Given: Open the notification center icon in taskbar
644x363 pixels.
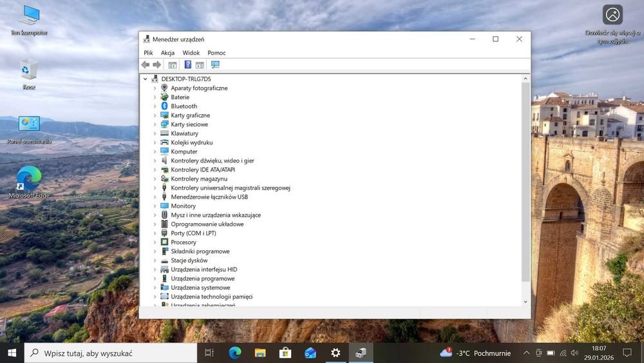Looking at the screenshot, I should [x=627, y=353].
